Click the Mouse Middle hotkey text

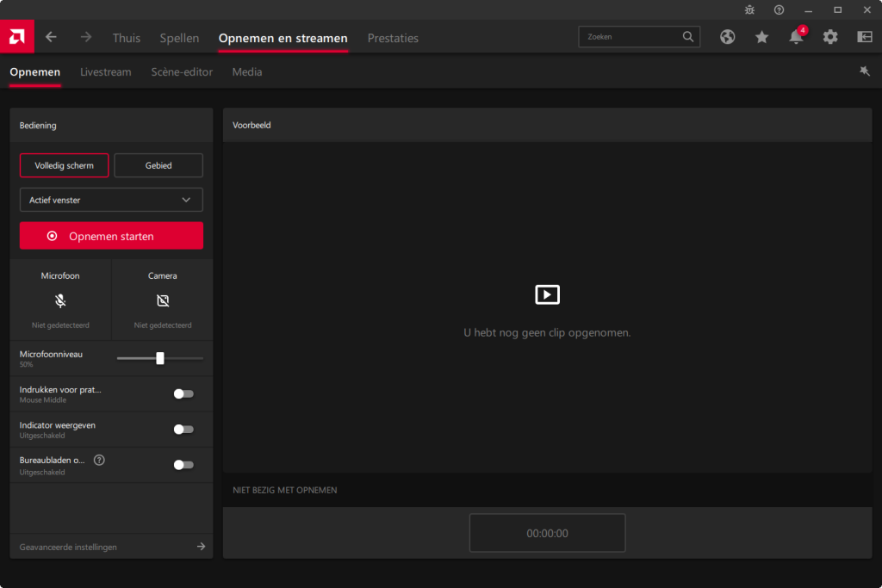click(43, 400)
